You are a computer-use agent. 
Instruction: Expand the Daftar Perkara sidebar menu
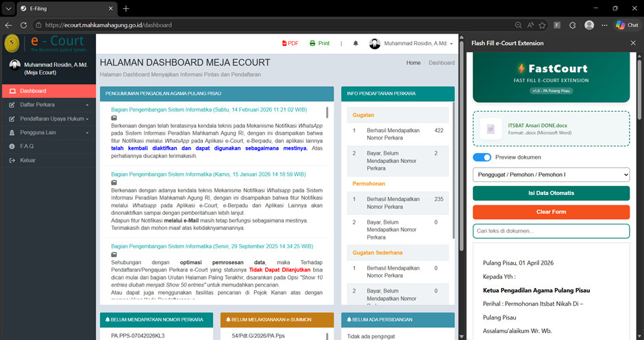click(x=48, y=105)
